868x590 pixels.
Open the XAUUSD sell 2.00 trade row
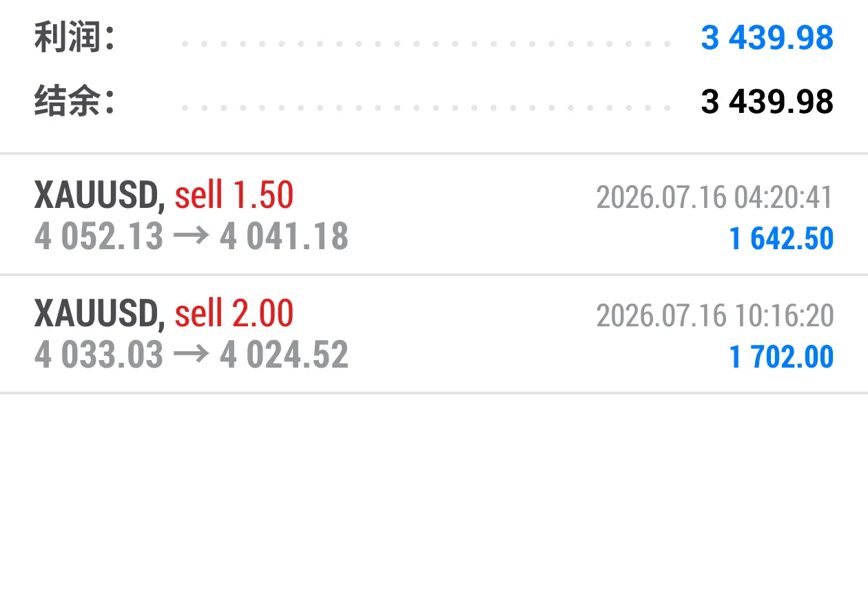pyautogui.click(x=434, y=334)
